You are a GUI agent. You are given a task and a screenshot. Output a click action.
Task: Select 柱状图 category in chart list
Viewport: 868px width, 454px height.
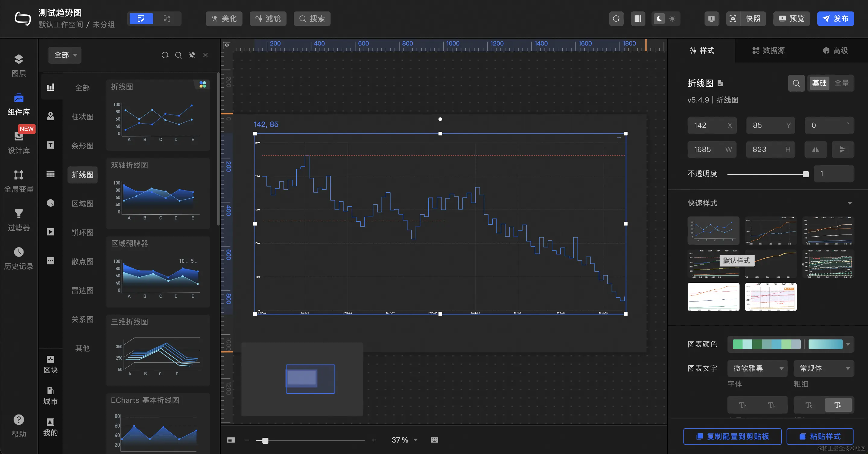coord(82,117)
